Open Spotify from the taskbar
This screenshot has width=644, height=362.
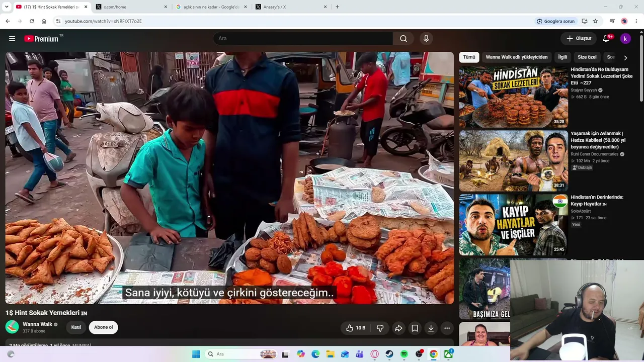(x=404, y=354)
